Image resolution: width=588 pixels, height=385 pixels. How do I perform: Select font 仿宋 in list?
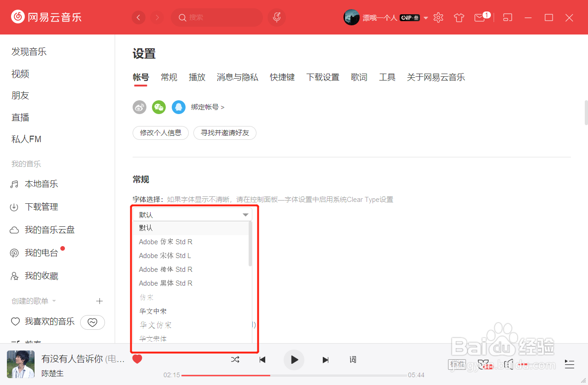pos(191,297)
